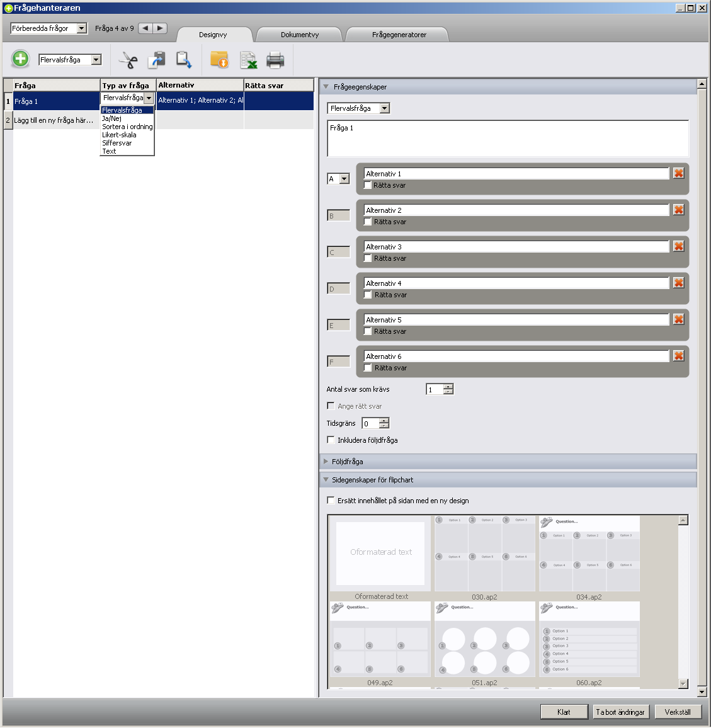Image resolution: width=711 pixels, height=728 pixels.
Task: Click the printer icon
Action: pyautogui.click(x=275, y=60)
